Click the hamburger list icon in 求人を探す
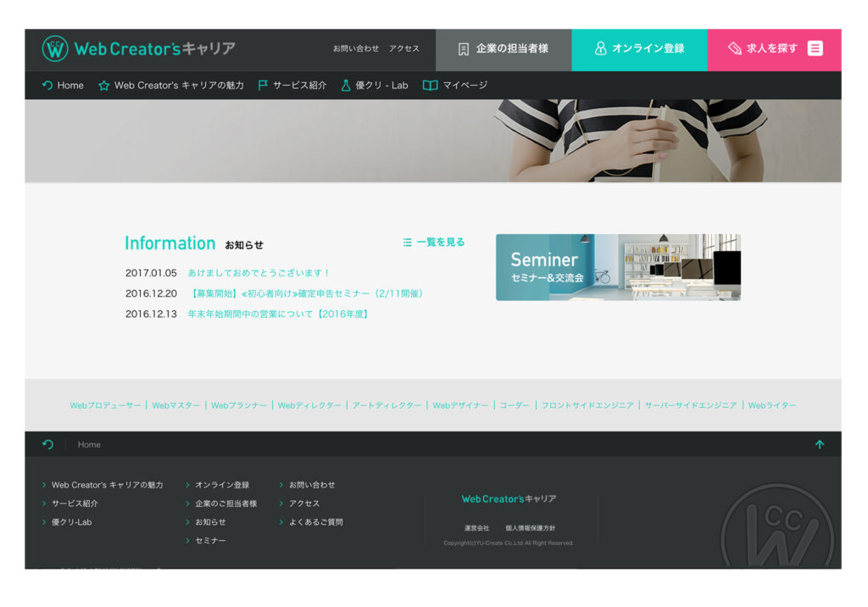868x607 pixels. [x=815, y=48]
